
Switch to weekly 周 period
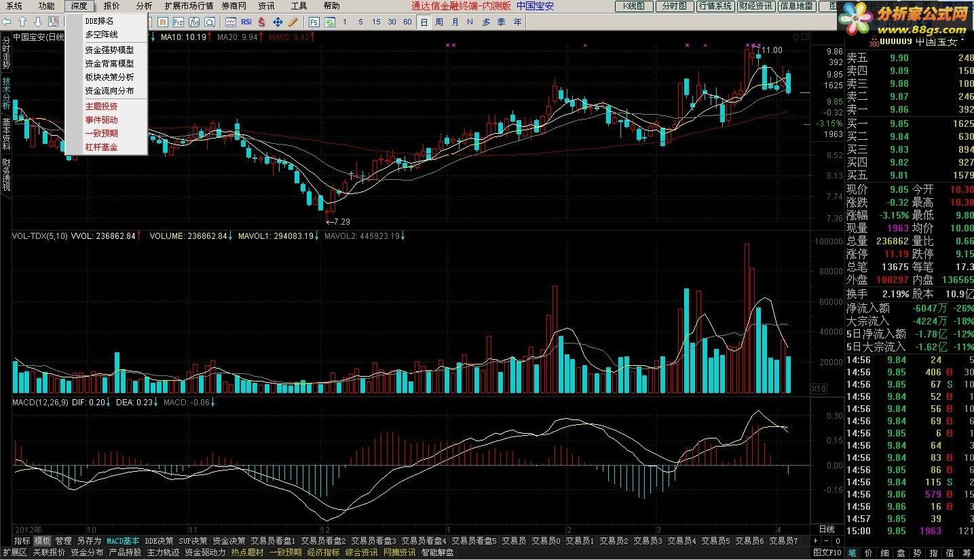(x=439, y=22)
